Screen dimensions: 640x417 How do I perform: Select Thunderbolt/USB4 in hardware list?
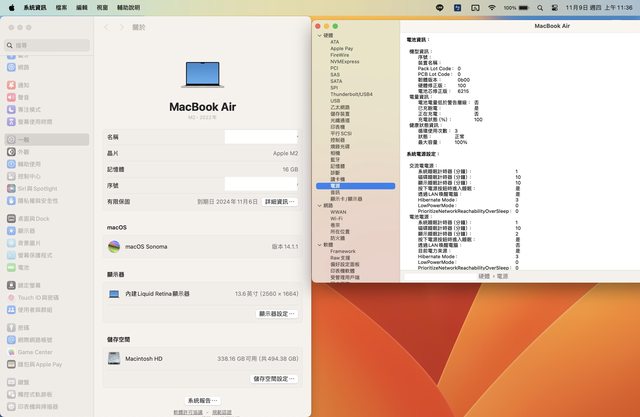click(351, 94)
